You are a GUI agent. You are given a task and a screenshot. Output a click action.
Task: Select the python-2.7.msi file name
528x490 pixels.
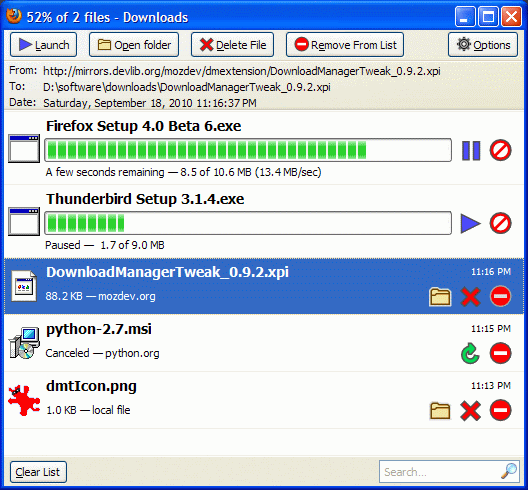(x=99, y=329)
